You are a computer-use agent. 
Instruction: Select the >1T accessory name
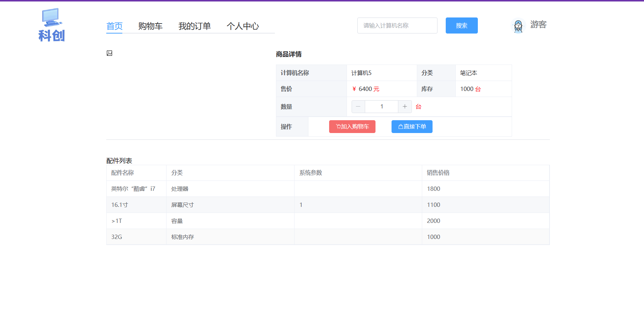click(117, 221)
